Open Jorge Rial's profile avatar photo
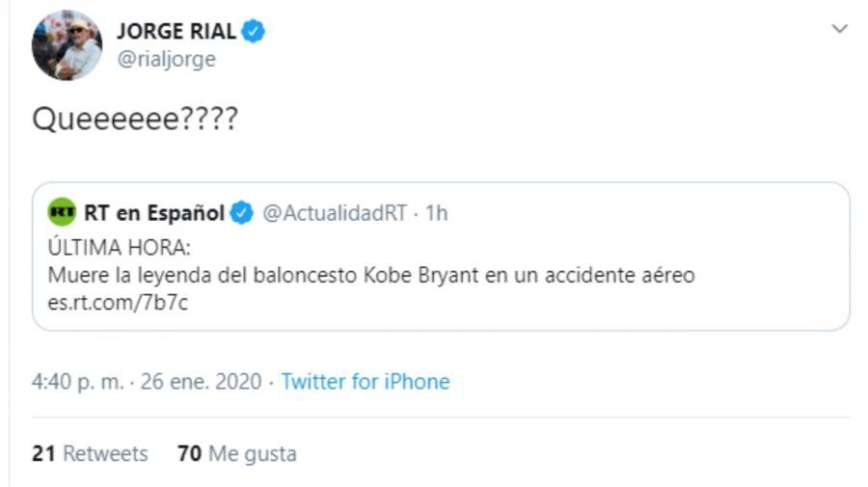868x487 pixels. pyautogui.click(x=67, y=45)
